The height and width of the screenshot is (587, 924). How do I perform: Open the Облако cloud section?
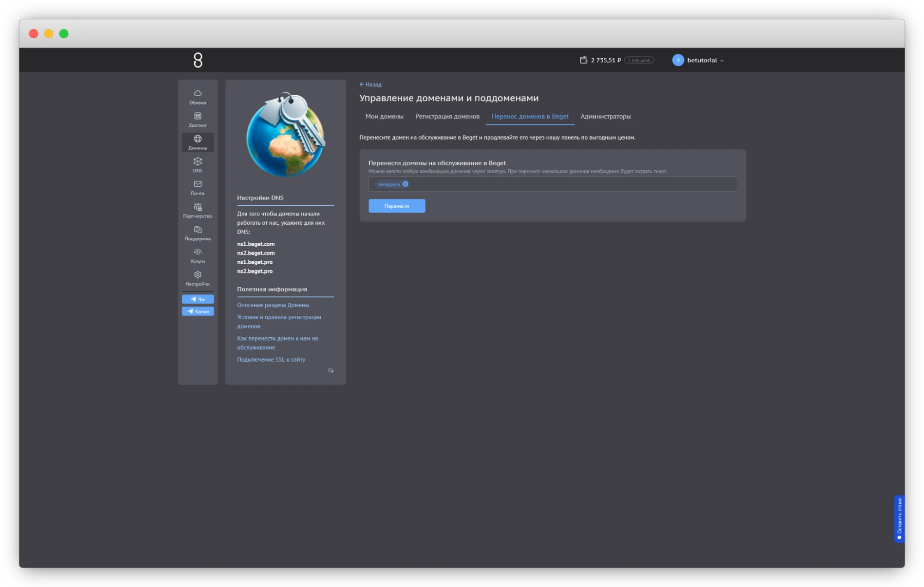point(197,97)
